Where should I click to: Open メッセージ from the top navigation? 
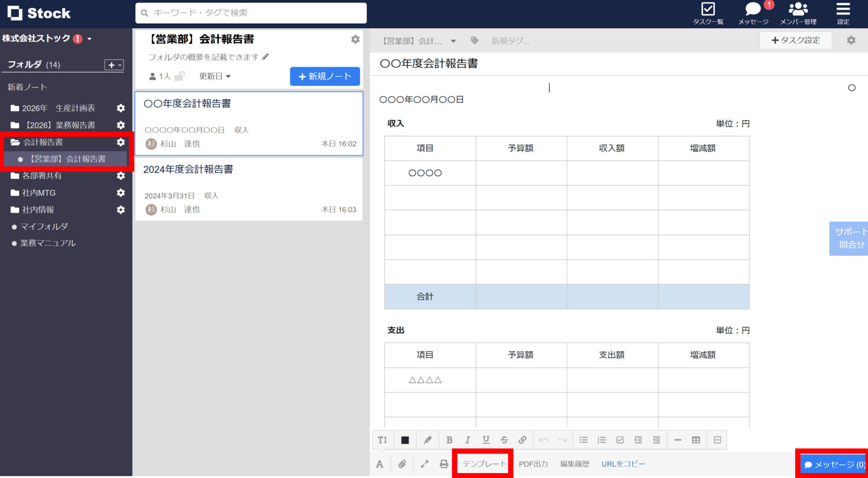pos(753,9)
